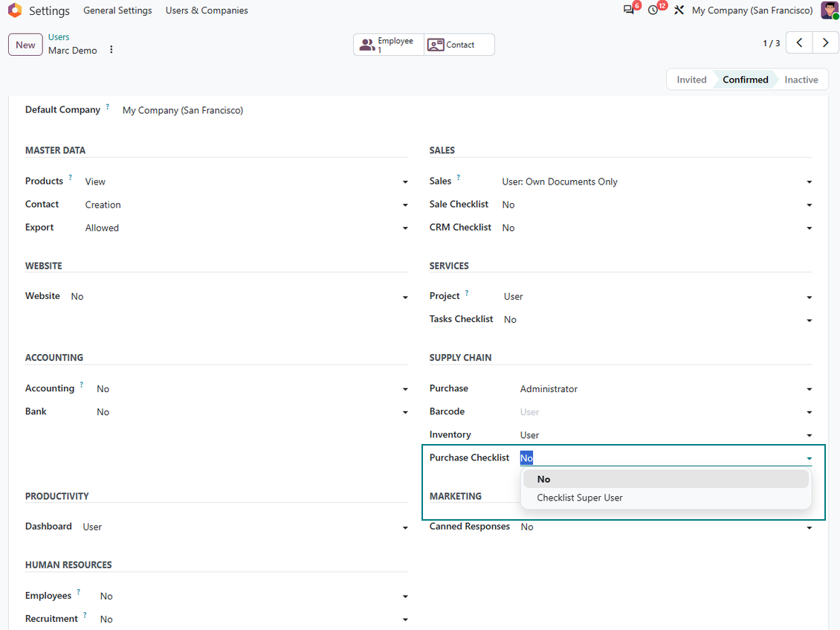Go to previous user record
The width and height of the screenshot is (840, 630).
pos(799,43)
